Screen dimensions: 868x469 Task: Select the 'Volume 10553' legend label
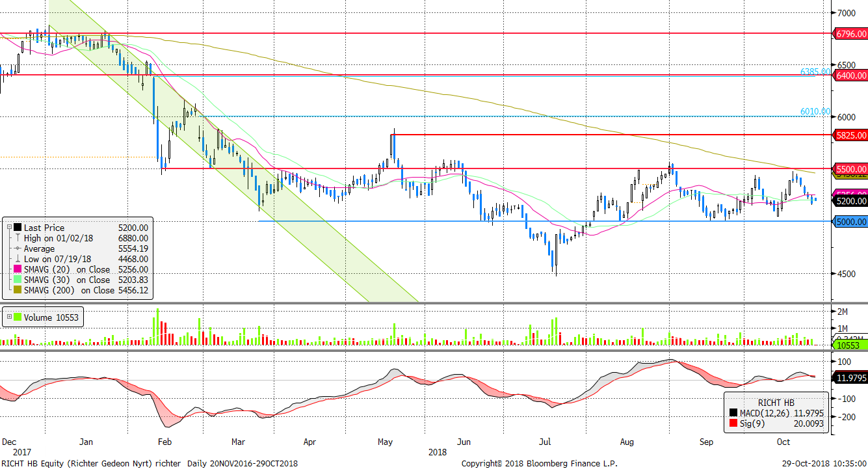click(x=52, y=319)
